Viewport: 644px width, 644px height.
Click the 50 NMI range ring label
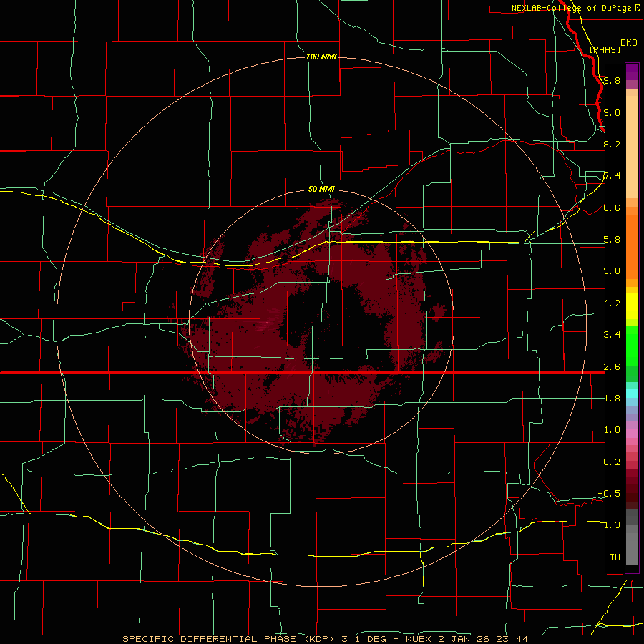point(321,189)
